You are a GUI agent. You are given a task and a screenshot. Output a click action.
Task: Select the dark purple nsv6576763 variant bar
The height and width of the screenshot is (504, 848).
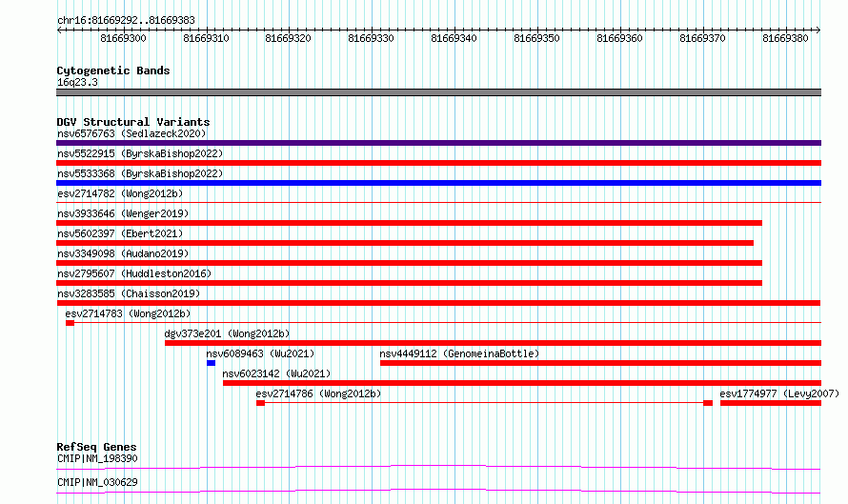(438, 143)
